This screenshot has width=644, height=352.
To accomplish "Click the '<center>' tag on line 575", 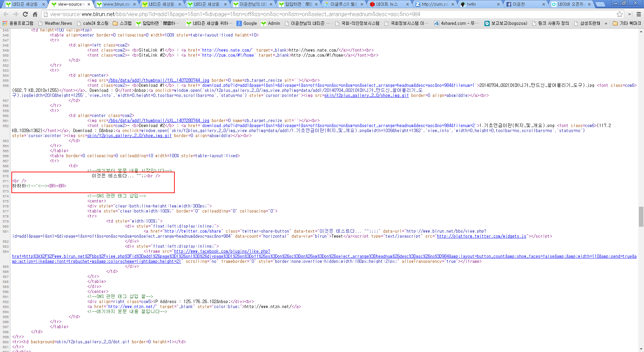I will (97, 201).
